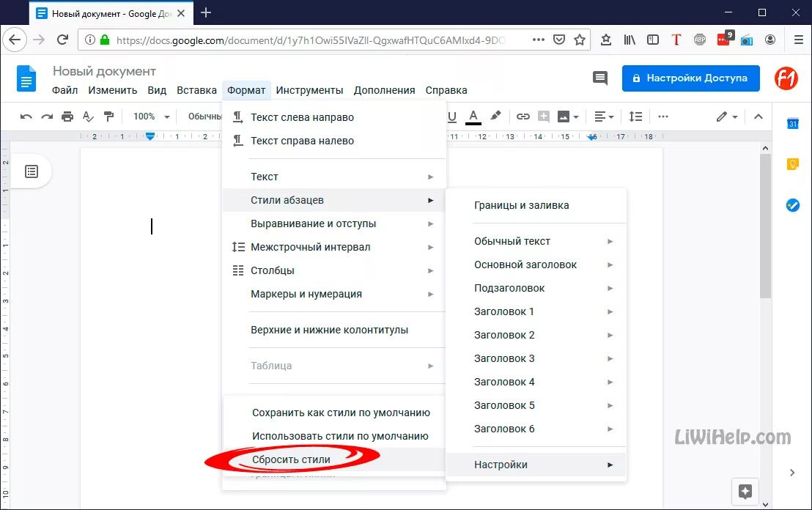This screenshot has width=812, height=510.
Task: Open Google Tasks side panel
Action: tap(793, 205)
